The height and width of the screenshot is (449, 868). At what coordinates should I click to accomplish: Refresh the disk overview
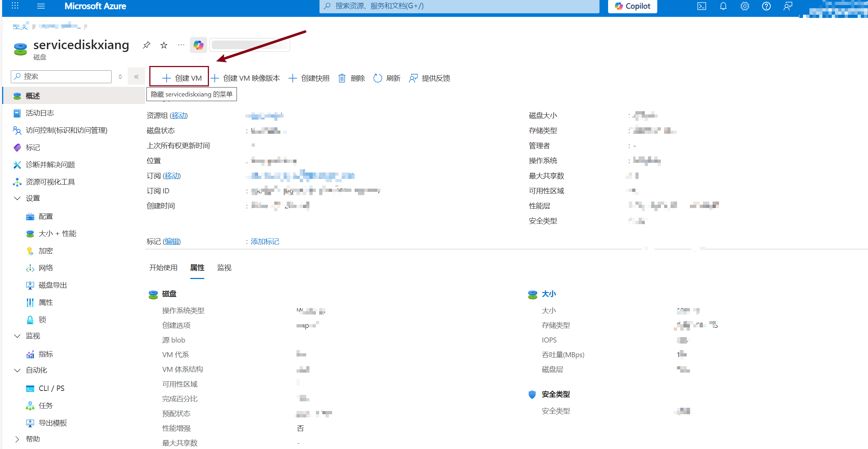[x=387, y=78]
